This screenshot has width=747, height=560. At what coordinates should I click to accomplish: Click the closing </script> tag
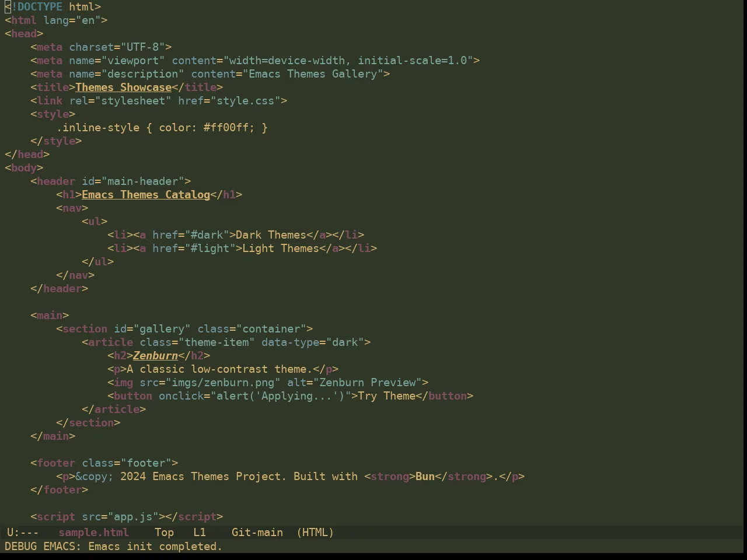pyautogui.click(x=194, y=517)
